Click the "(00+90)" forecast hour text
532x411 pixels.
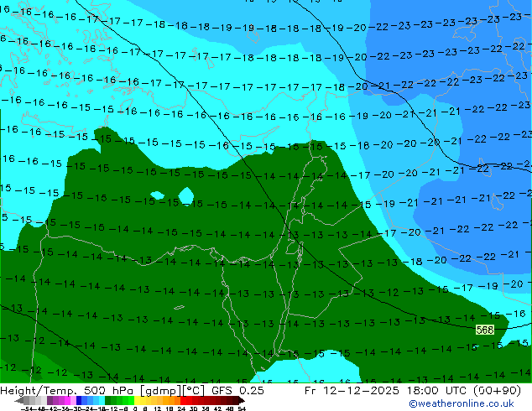(497, 390)
